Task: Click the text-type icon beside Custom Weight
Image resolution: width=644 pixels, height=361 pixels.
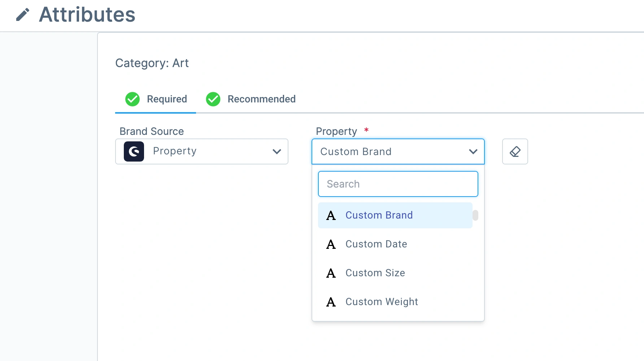Action: [x=331, y=302]
